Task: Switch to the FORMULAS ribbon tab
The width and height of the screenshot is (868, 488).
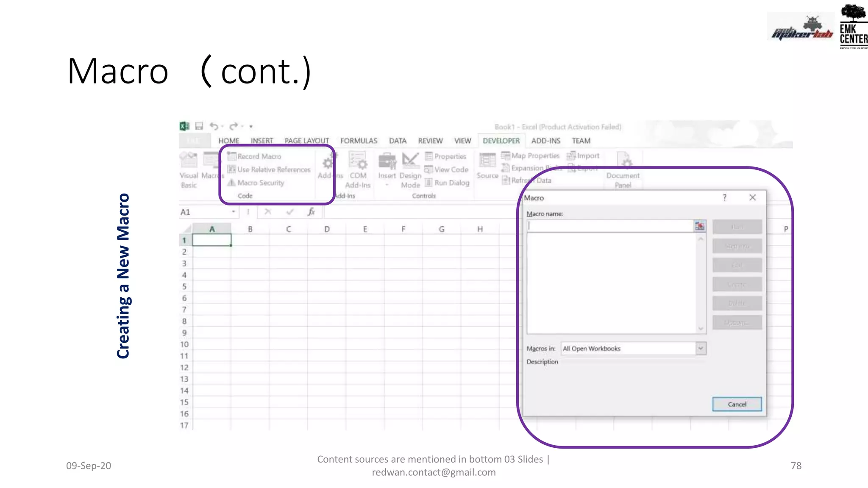Action: (x=359, y=141)
